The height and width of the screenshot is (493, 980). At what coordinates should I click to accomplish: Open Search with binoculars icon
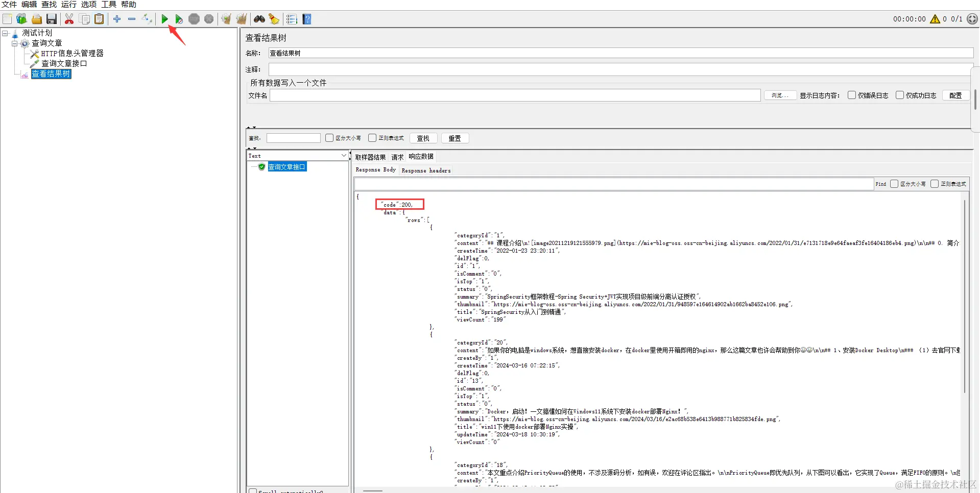(259, 19)
